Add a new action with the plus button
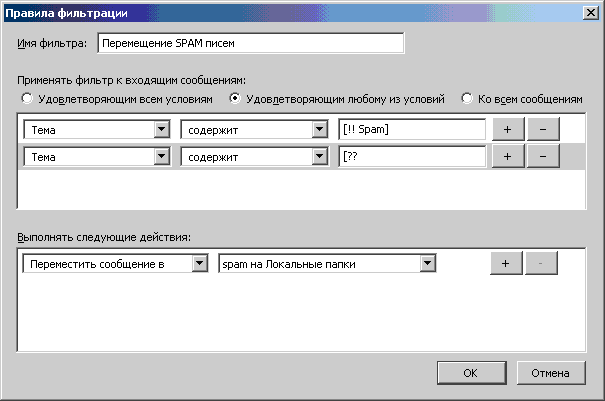Image resolution: width=605 pixels, height=401 pixels. [x=505, y=263]
